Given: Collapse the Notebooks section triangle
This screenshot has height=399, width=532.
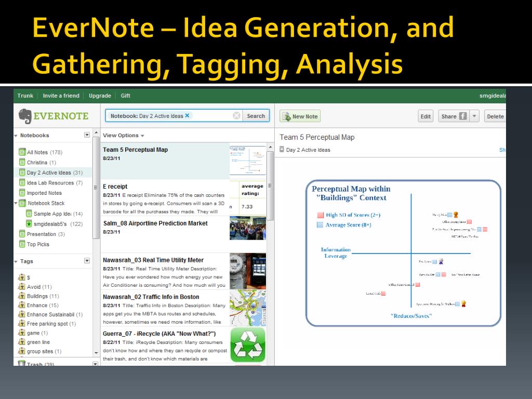Looking at the screenshot, I should [x=16, y=136].
